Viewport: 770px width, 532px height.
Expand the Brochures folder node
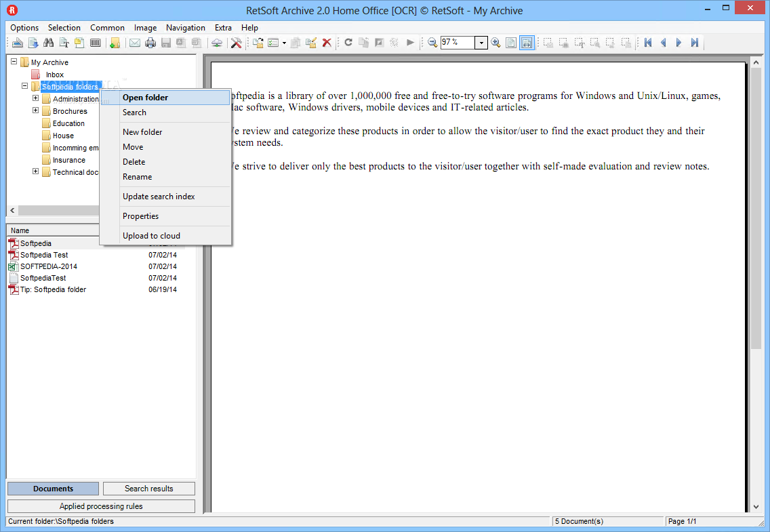coord(35,110)
